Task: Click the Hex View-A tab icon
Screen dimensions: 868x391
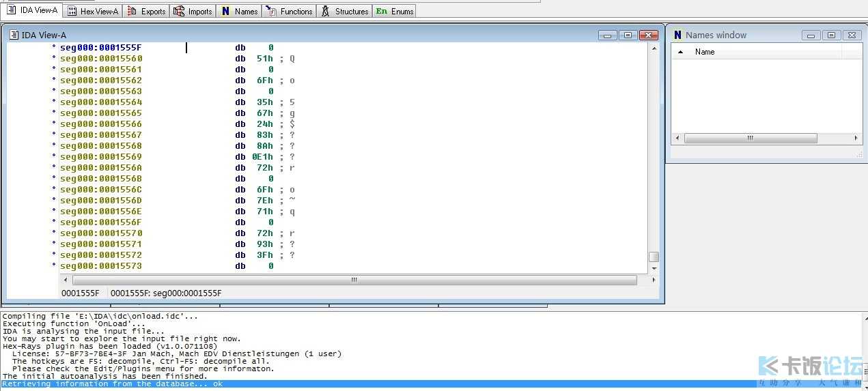Action: pyautogui.click(x=72, y=11)
